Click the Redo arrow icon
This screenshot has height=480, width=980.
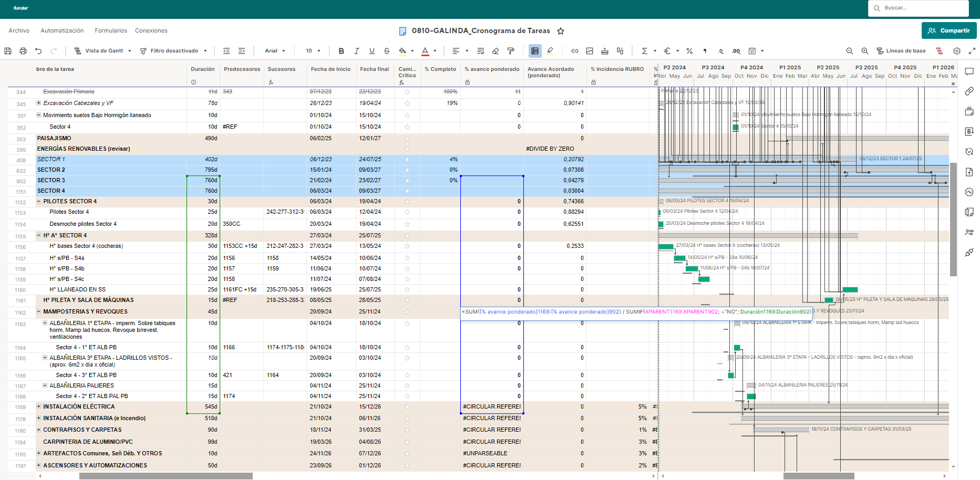[x=54, y=51]
